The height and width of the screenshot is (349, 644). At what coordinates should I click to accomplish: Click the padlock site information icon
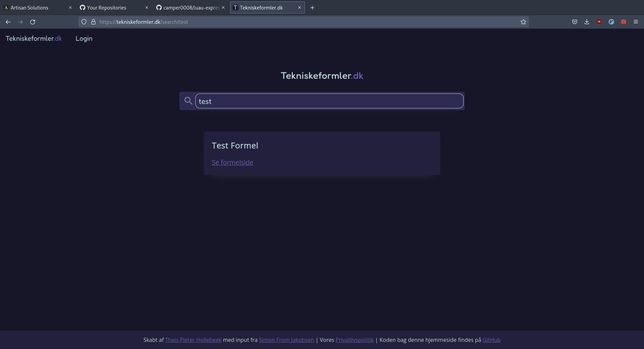point(93,22)
